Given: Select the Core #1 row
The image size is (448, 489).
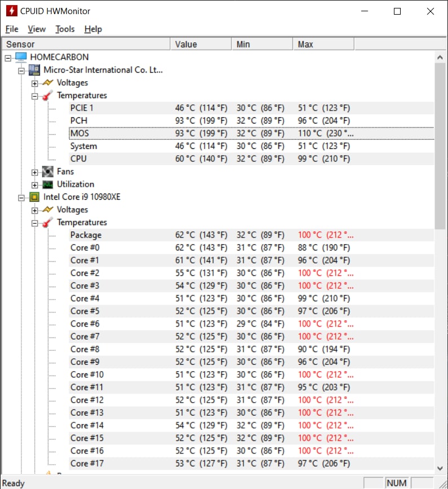Looking at the screenshot, I should pyautogui.click(x=251, y=261).
